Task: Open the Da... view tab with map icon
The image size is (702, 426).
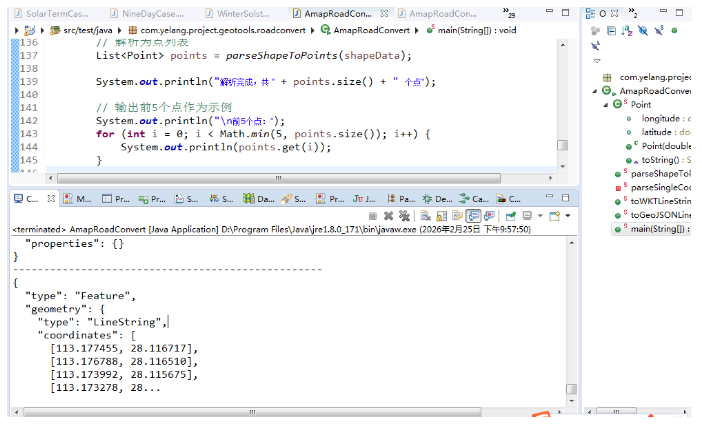Action: tap(259, 199)
